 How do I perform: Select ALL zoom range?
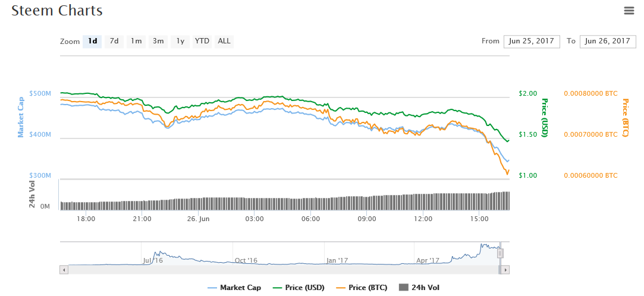click(224, 41)
